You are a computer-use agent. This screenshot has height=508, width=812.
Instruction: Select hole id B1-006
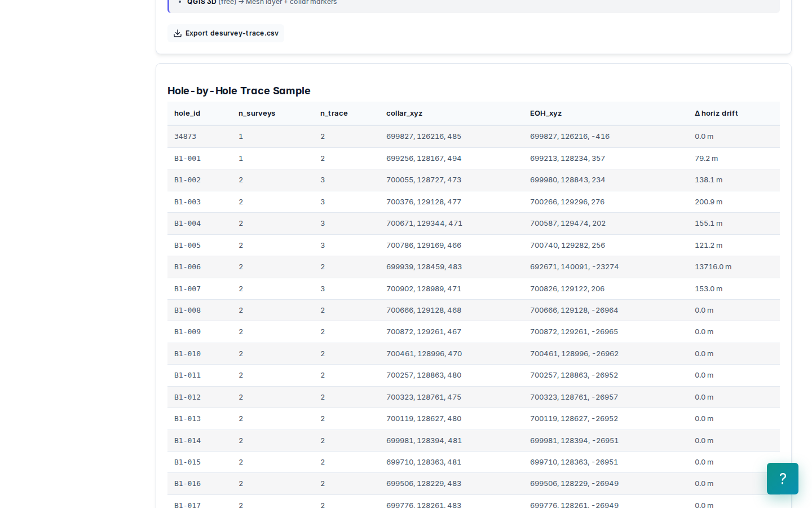(x=187, y=267)
